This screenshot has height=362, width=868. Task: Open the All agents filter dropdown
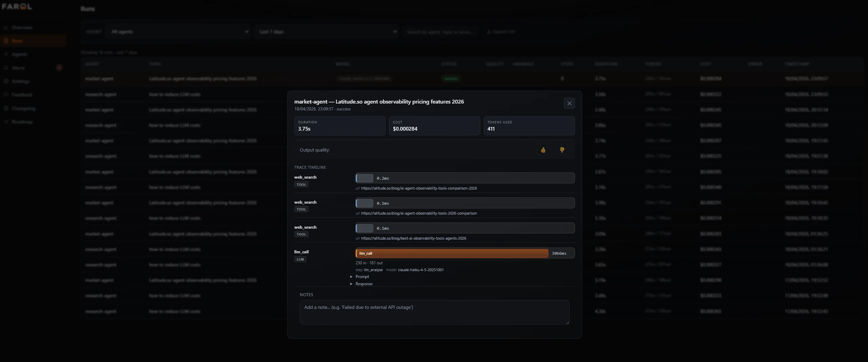tap(179, 32)
